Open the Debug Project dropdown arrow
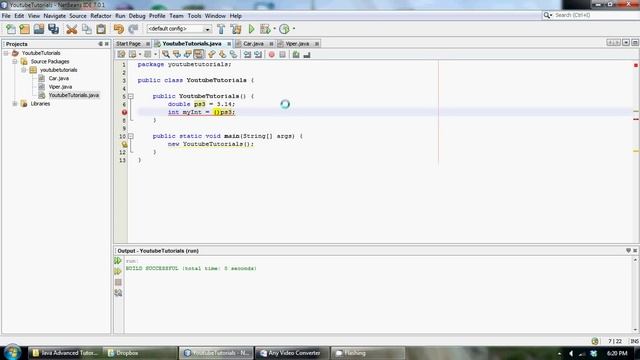The image size is (640, 360). coord(275,29)
